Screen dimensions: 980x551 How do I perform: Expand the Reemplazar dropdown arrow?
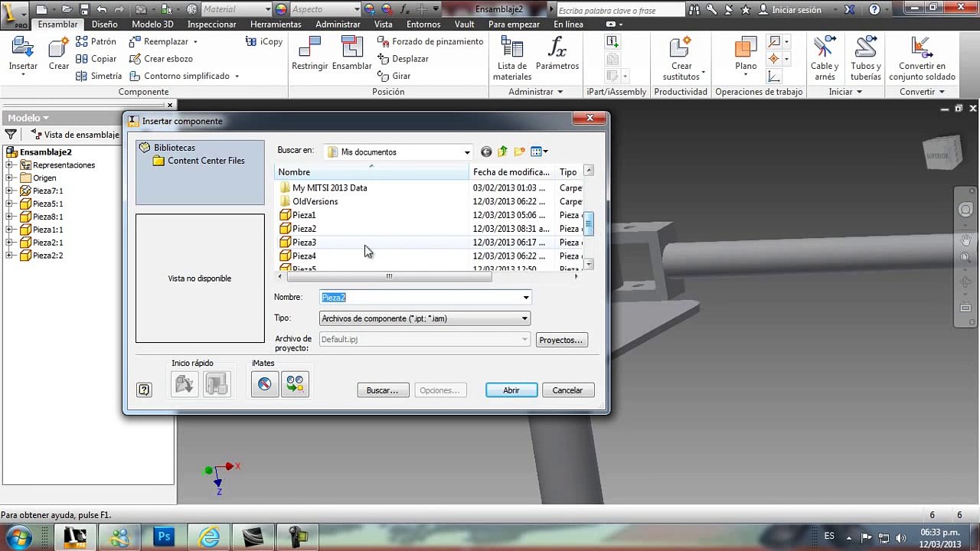pyautogui.click(x=195, y=42)
